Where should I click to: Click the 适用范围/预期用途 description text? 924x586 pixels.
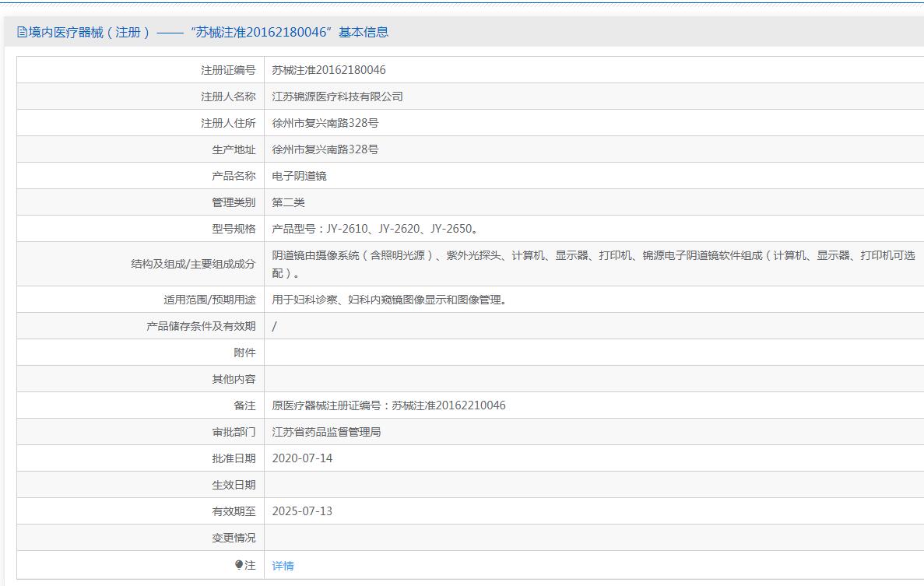[389, 300]
